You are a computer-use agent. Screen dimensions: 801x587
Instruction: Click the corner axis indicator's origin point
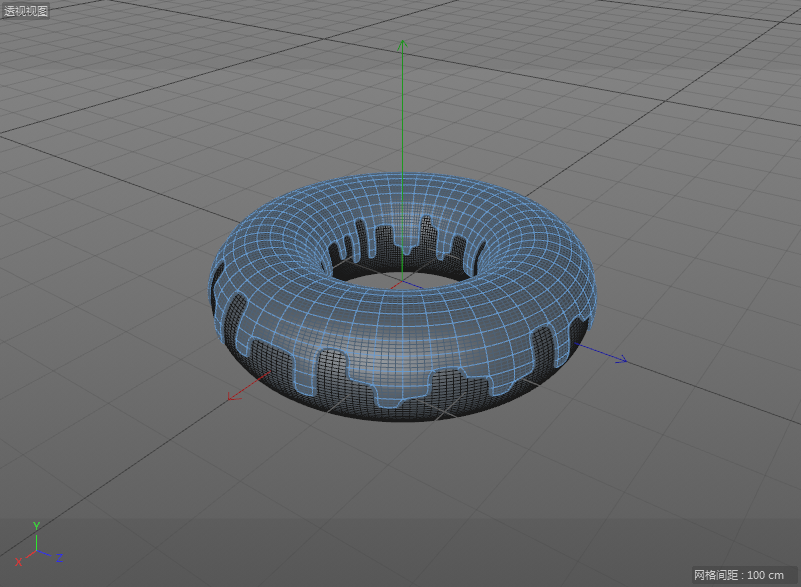click(x=36, y=550)
